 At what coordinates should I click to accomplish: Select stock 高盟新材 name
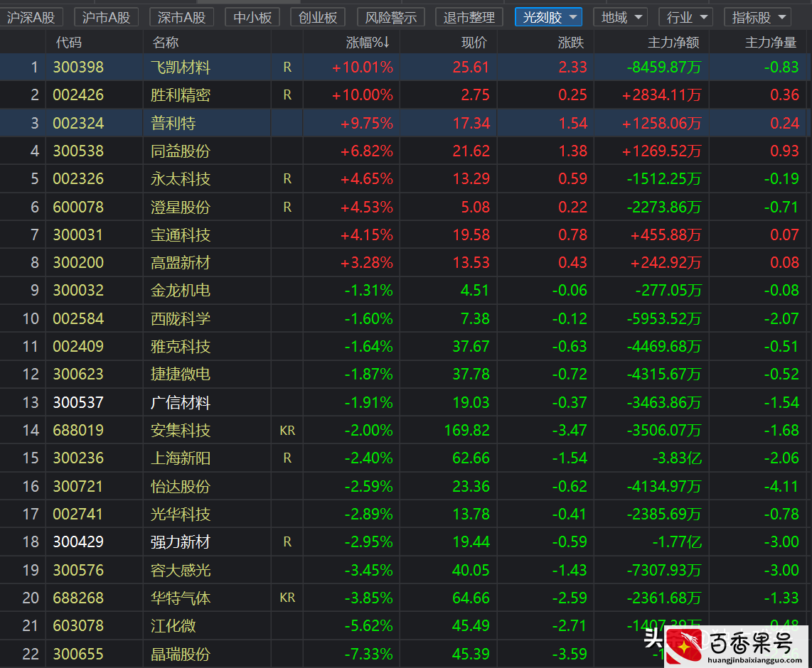[x=180, y=263]
